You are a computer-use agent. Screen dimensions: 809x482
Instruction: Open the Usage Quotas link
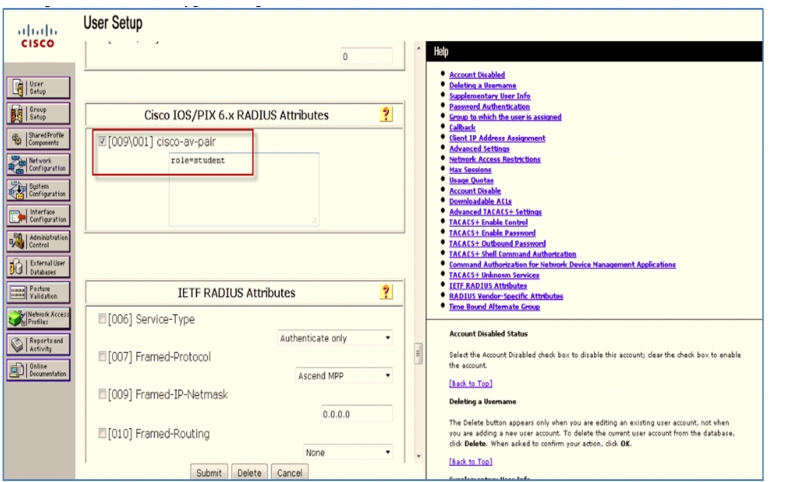471,180
